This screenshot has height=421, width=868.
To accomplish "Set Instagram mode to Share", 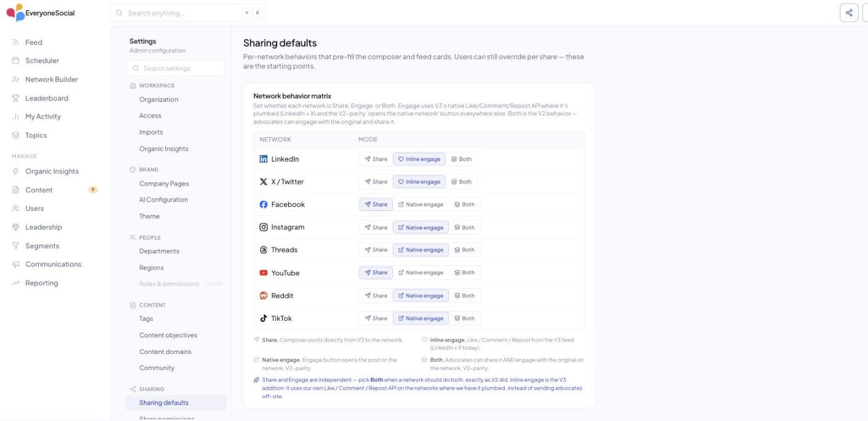I will (x=376, y=227).
